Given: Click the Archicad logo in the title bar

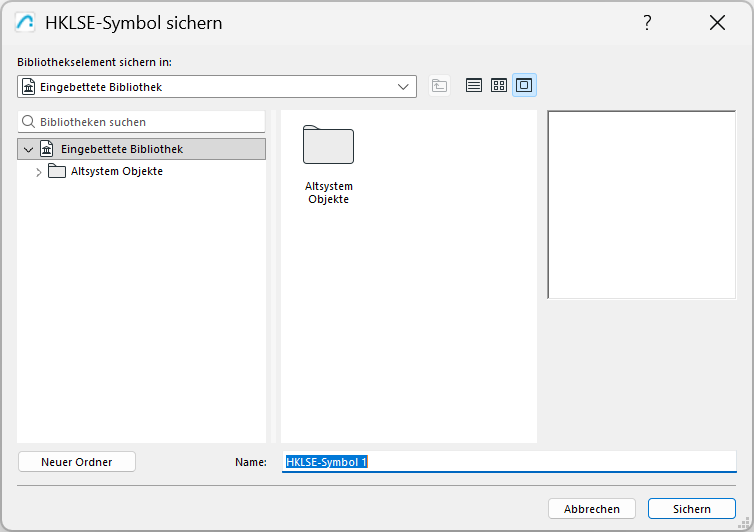Looking at the screenshot, I should click(25, 23).
